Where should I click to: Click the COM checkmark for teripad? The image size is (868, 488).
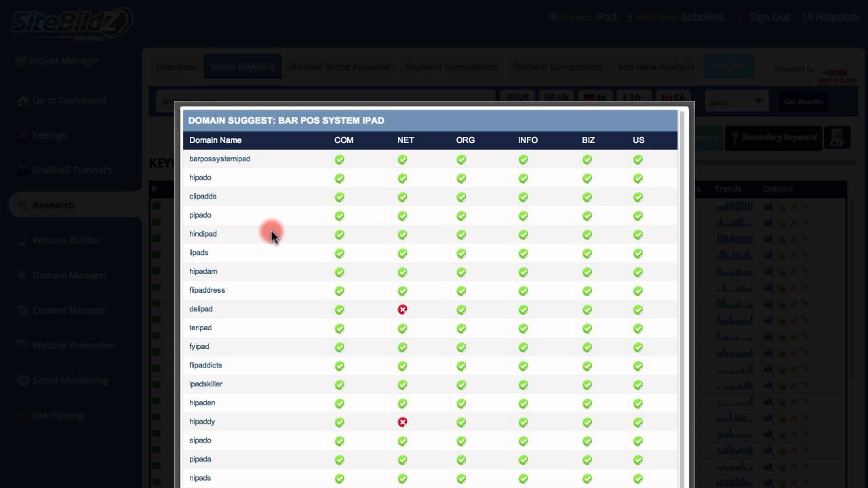pyautogui.click(x=340, y=329)
